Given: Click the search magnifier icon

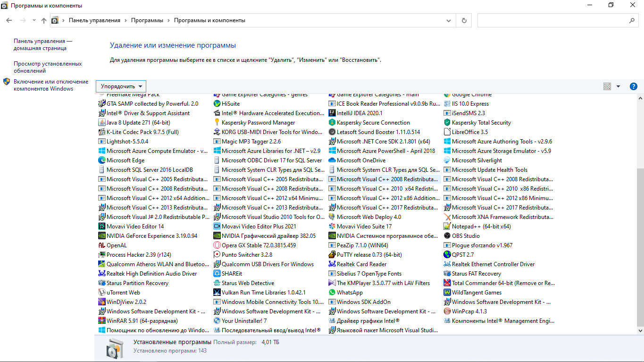Looking at the screenshot, I should (632, 21).
